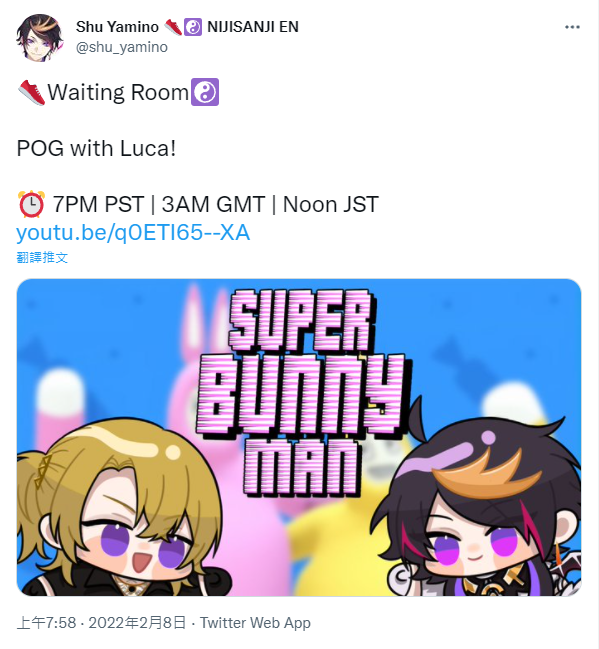599x649 pixels.
Task: Click the POG with Luca! text
Action: coord(96,148)
